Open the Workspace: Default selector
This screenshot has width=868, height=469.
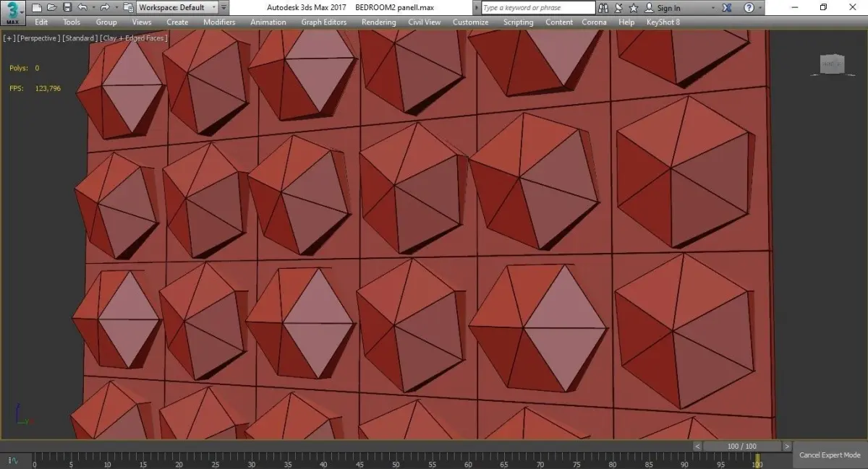177,8
